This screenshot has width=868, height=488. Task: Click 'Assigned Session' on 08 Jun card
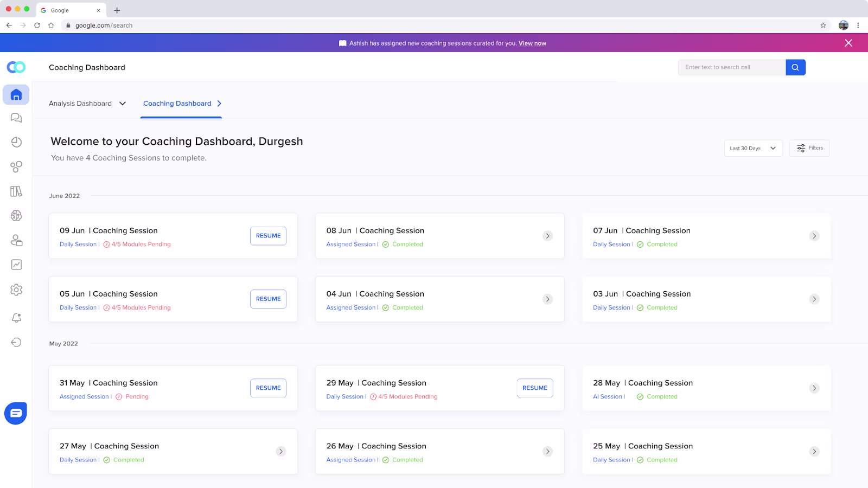coord(351,245)
